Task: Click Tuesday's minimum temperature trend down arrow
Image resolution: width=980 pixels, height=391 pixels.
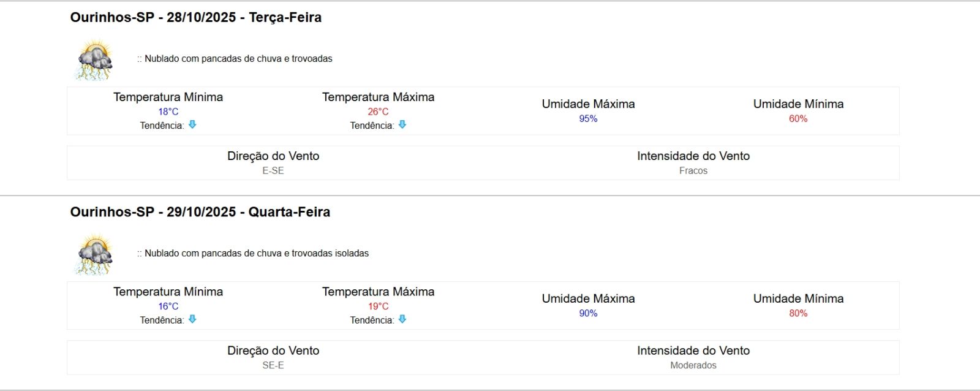Action: pos(192,124)
